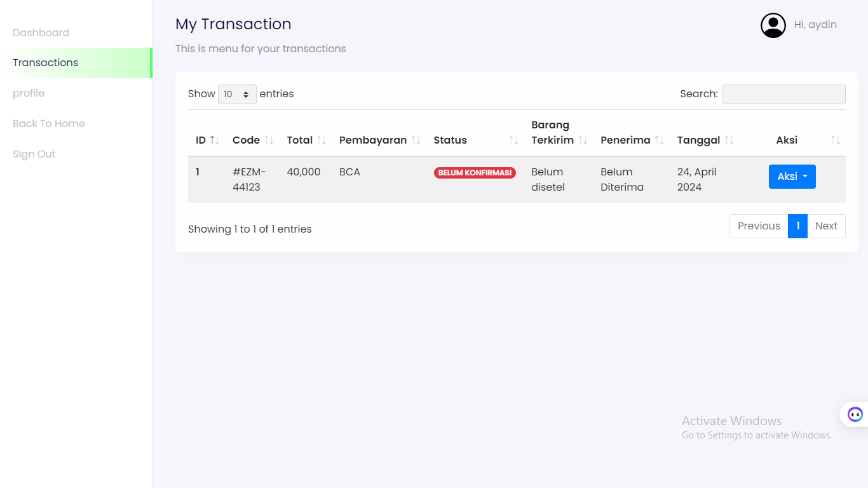Click the Previous pagination button
This screenshot has height=488, width=868.
tap(759, 226)
